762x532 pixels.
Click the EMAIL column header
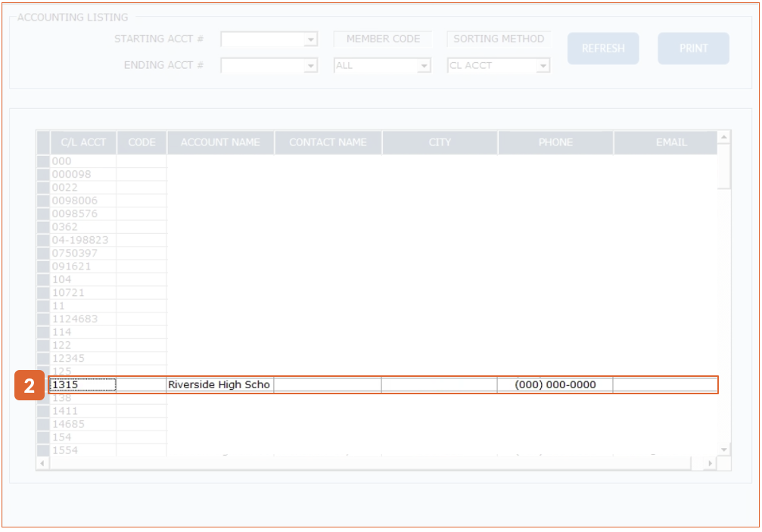[665, 142]
